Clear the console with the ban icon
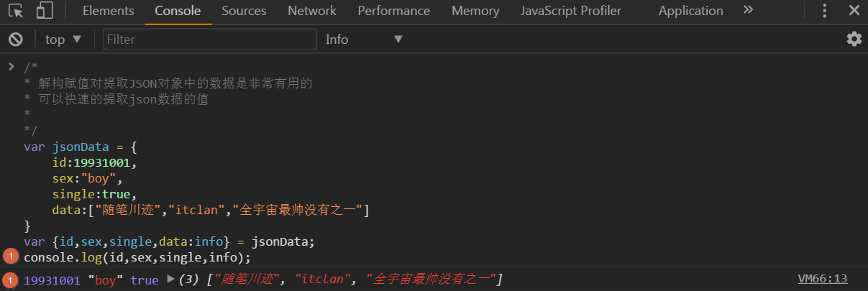Screen dimensions: 868x291 pos(15,40)
